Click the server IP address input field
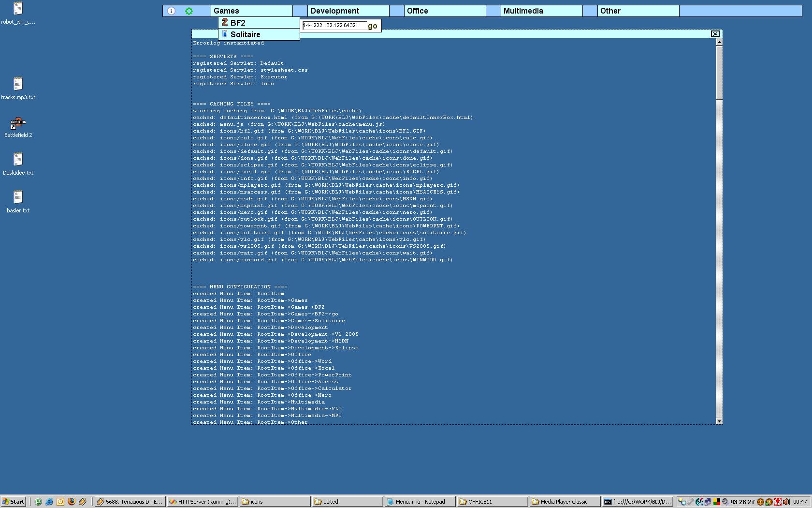Image resolution: width=812 pixels, height=508 pixels. (x=334, y=26)
